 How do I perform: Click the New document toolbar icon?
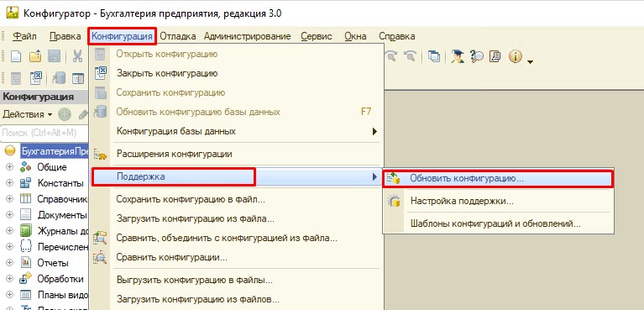pos(16,56)
